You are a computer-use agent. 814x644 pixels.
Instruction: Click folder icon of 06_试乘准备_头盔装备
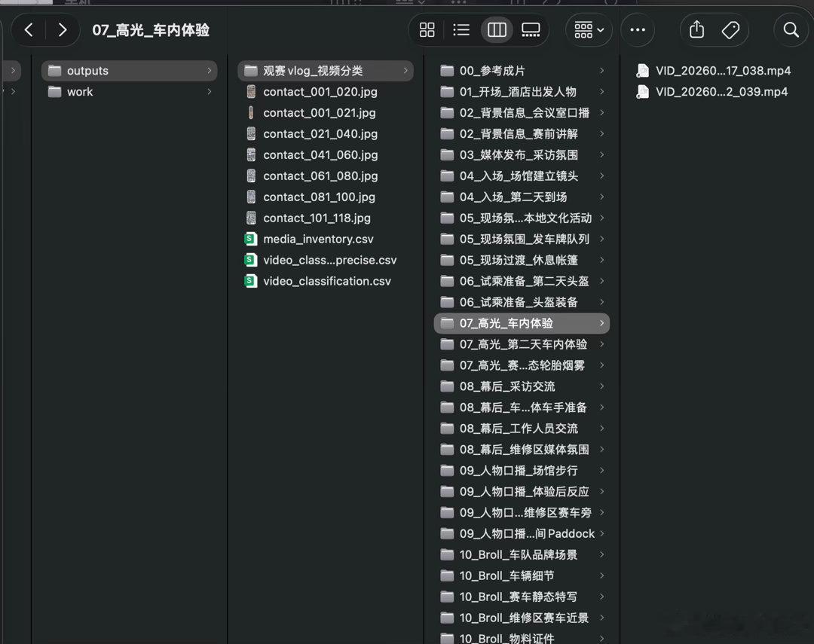pyautogui.click(x=447, y=302)
